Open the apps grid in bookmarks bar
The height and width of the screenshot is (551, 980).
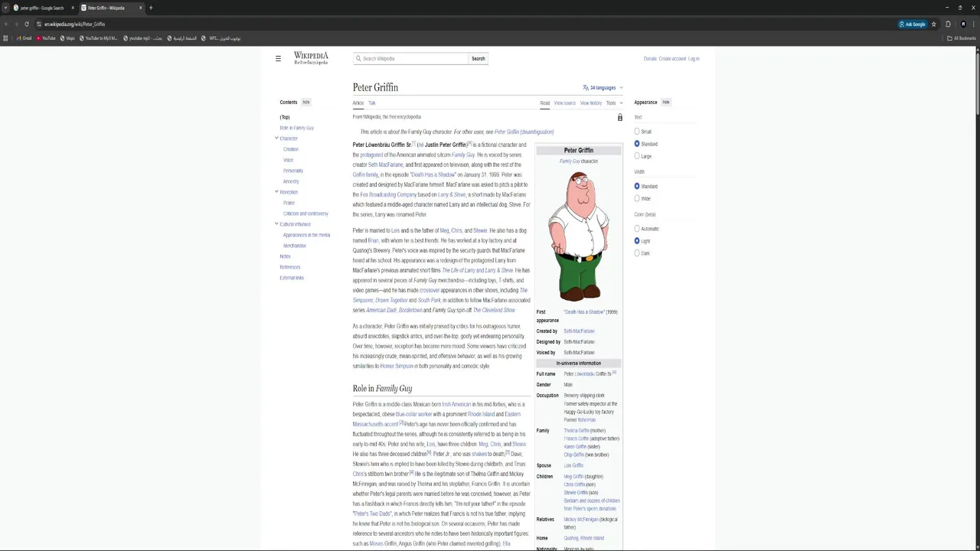pyautogui.click(x=6, y=37)
